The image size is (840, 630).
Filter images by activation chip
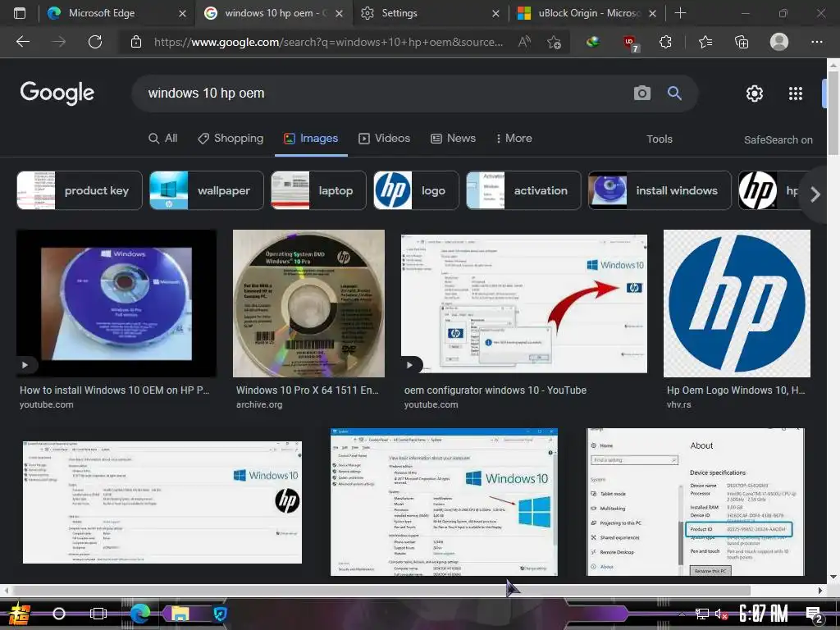(x=523, y=190)
